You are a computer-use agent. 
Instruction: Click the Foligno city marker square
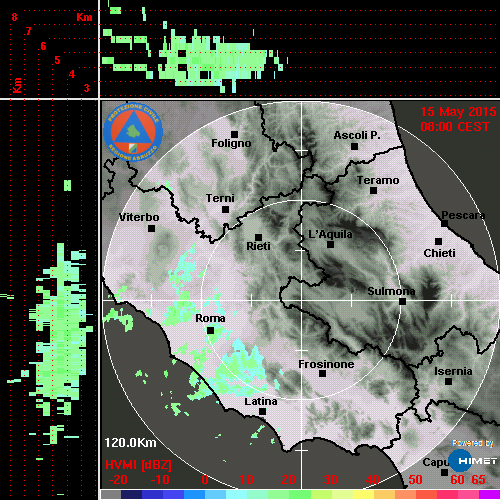(234, 134)
